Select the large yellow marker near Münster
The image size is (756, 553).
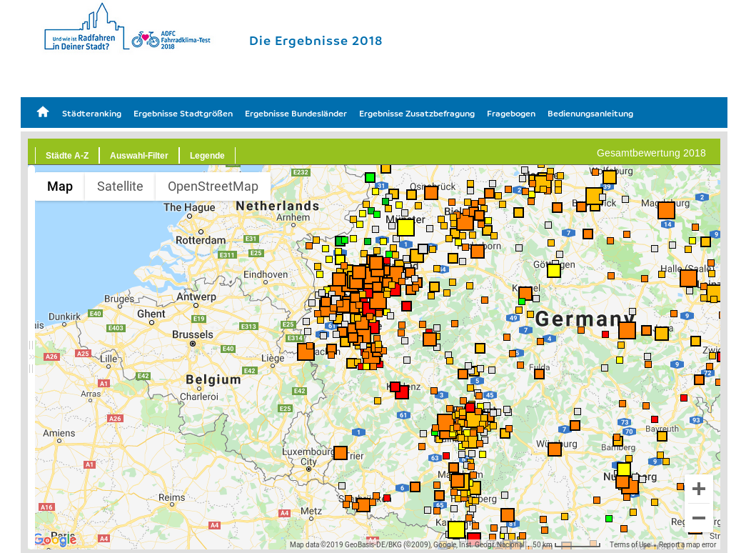coord(405,227)
